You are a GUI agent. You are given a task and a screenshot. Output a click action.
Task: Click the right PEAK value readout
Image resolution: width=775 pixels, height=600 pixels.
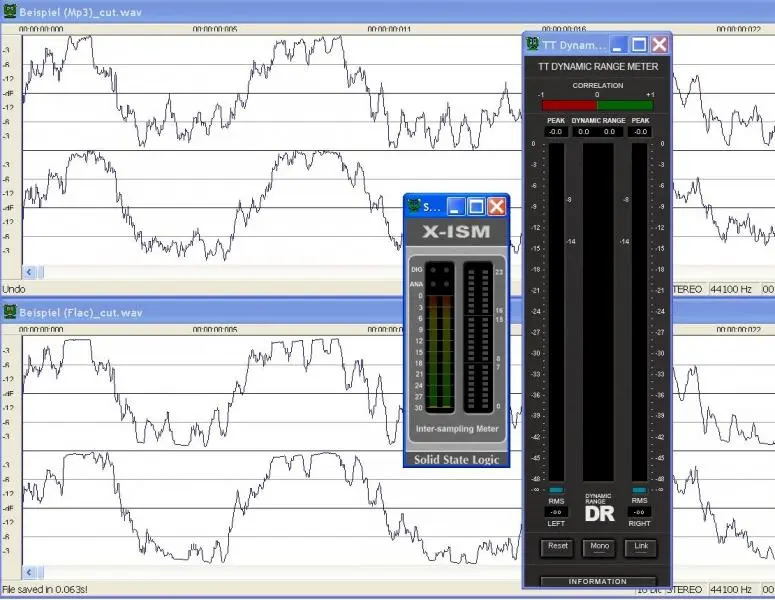(640, 131)
